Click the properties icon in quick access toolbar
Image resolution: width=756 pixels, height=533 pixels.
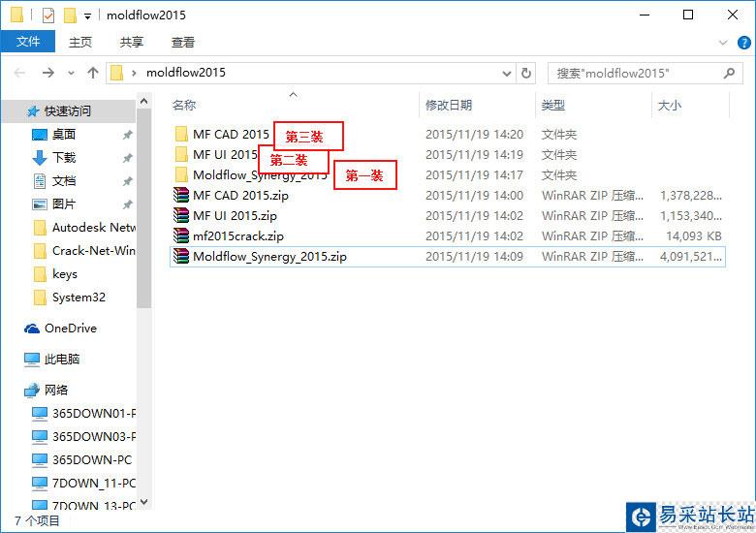tap(48, 16)
